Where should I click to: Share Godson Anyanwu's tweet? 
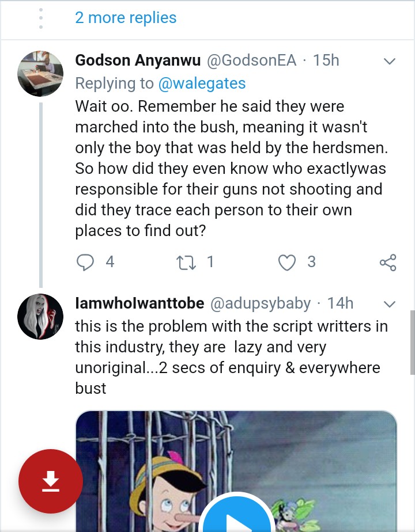click(x=388, y=263)
